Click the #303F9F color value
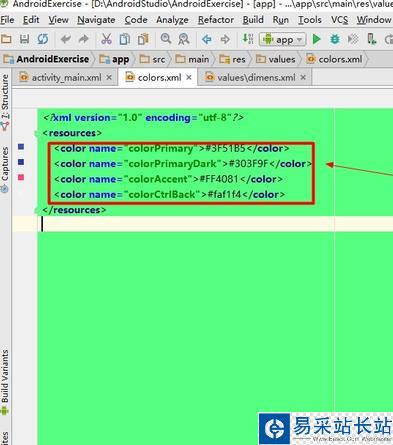393x445 pixels. 248,164
